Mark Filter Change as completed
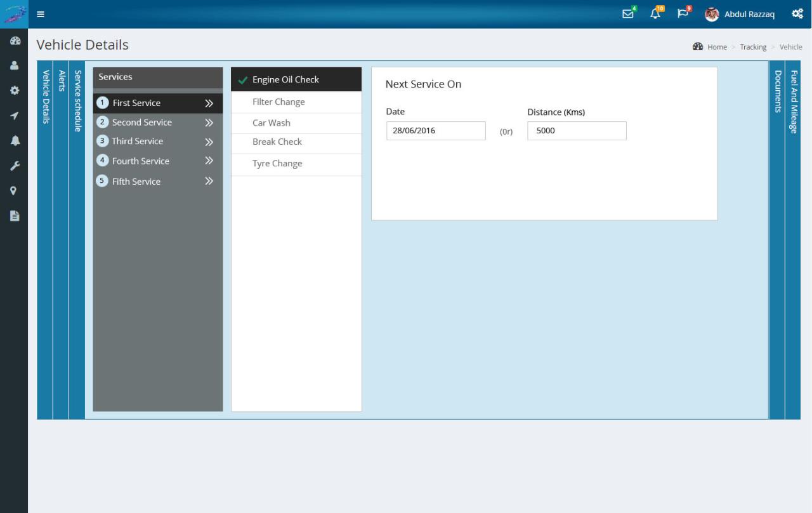Screen dimensions: 812x513 (278, 102)
